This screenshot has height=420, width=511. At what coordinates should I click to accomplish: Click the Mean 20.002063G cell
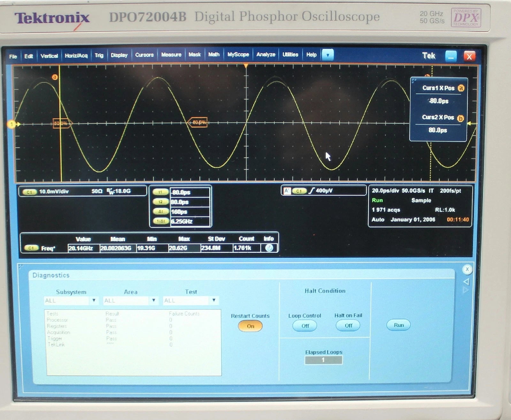(x=117, y=248)
